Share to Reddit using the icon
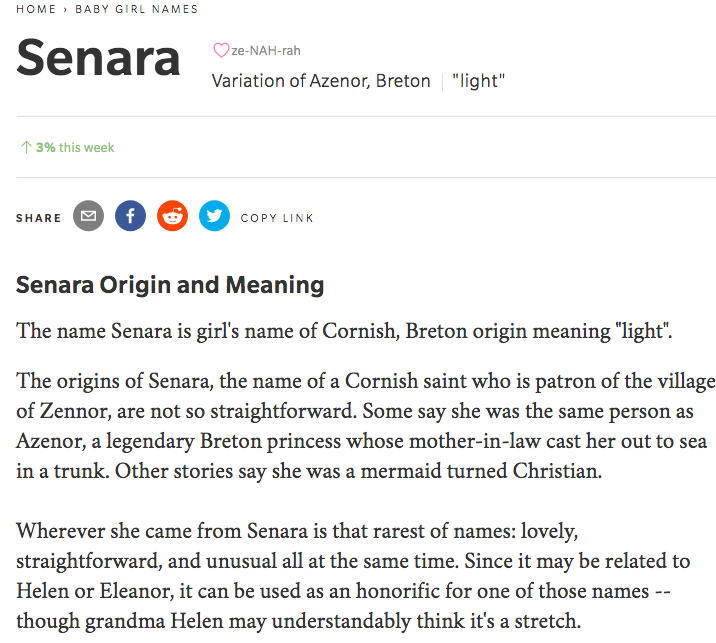Viewport: 716px width, 643px height. pyautogui.click(x=172, y=216)
